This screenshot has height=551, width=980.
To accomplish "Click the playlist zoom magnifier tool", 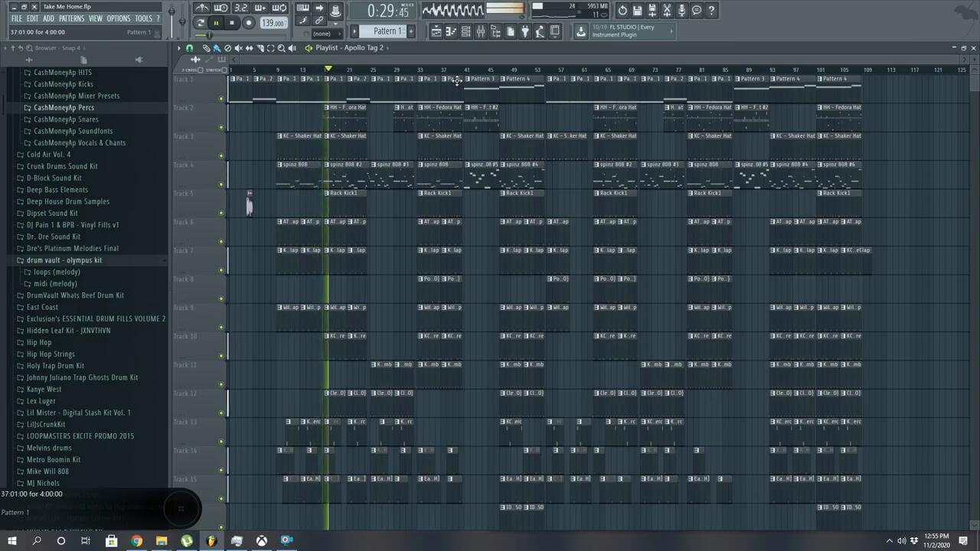I will (281, 48).
